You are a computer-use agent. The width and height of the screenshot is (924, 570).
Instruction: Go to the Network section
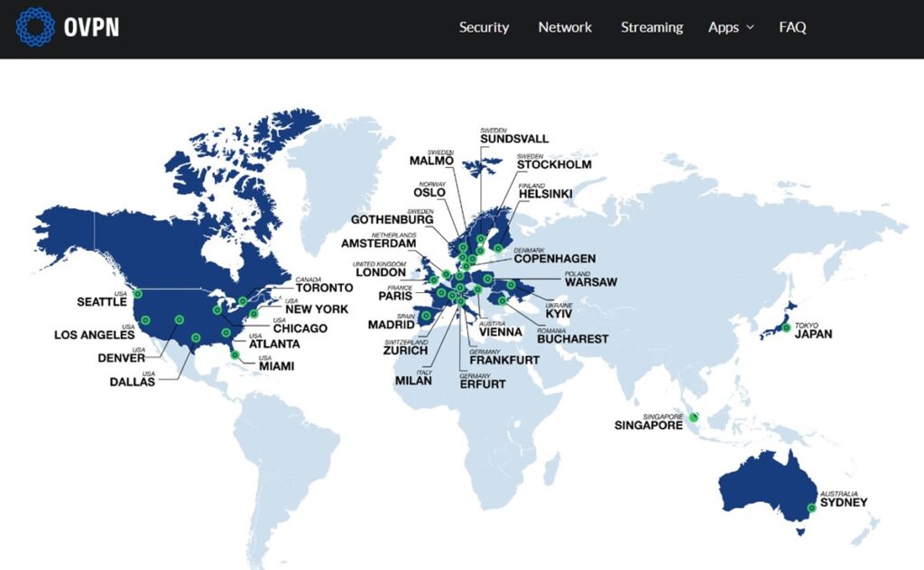[x=565, y=27]
